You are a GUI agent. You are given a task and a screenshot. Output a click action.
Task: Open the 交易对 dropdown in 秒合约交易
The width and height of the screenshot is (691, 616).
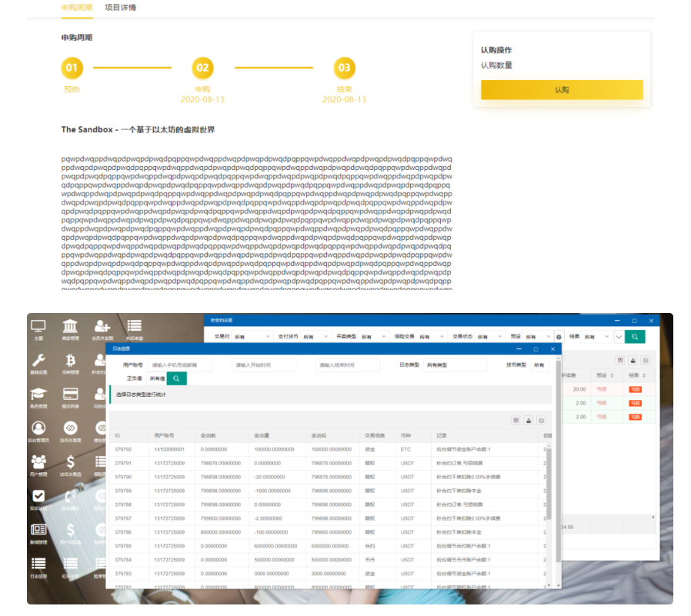click(252, 337)
